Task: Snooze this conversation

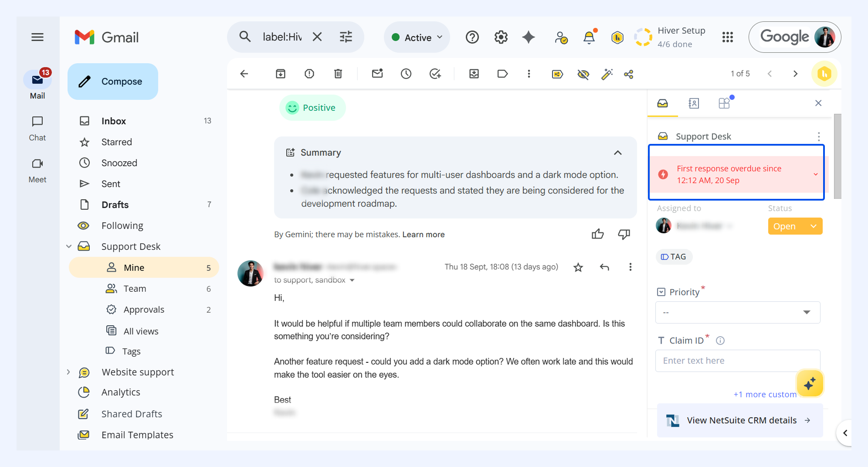Action: (x=406, y=74)
